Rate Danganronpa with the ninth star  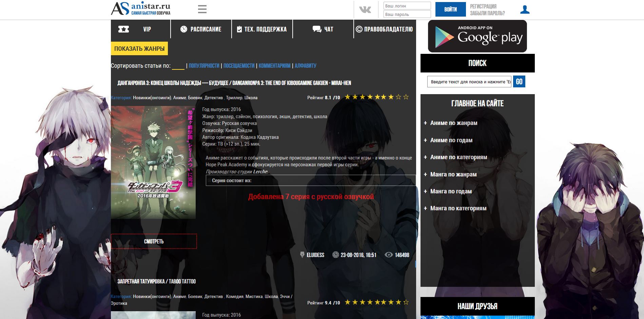(x=406, y=97)
